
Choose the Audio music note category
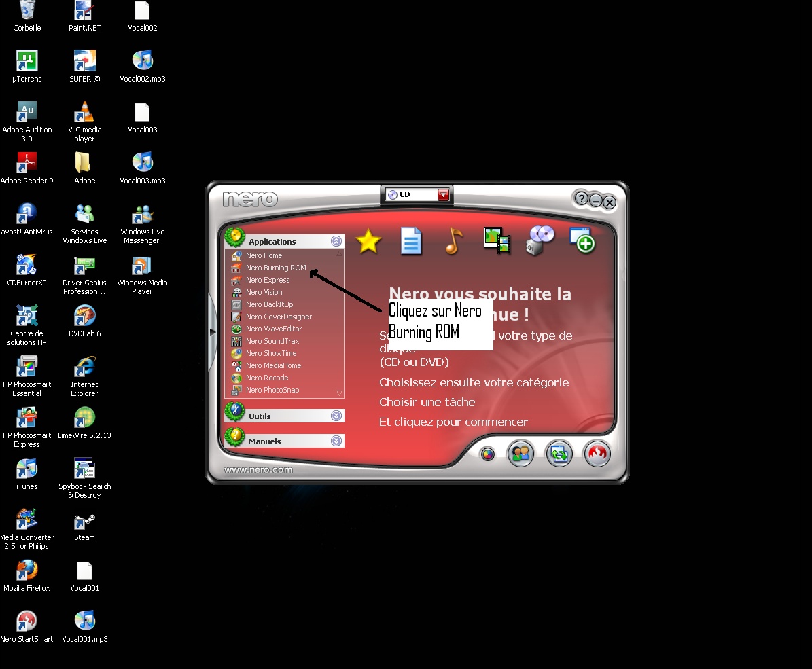(453, 240)
